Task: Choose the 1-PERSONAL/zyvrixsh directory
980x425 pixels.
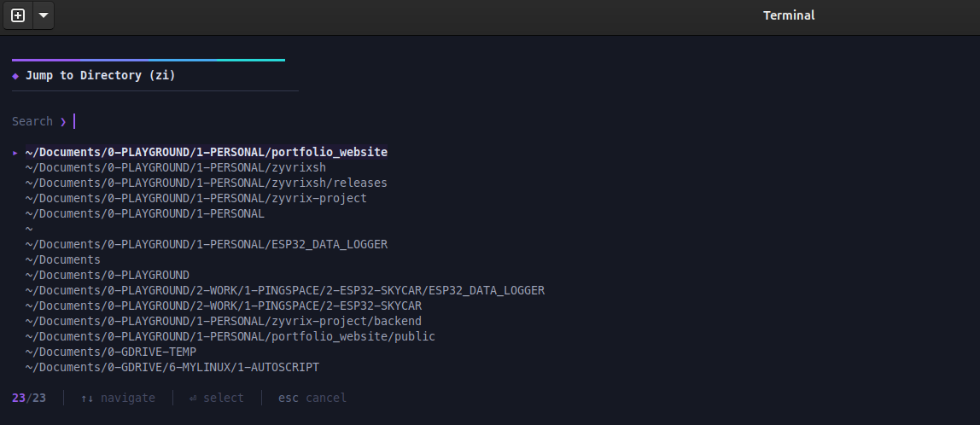Action: [175, 167]
